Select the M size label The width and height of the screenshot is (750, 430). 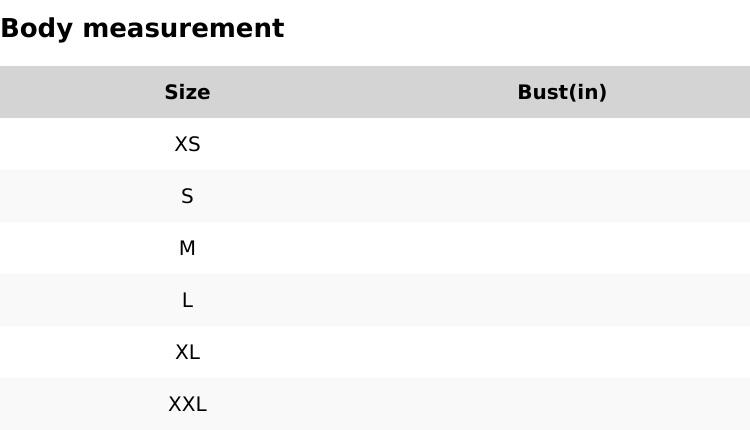187,248
